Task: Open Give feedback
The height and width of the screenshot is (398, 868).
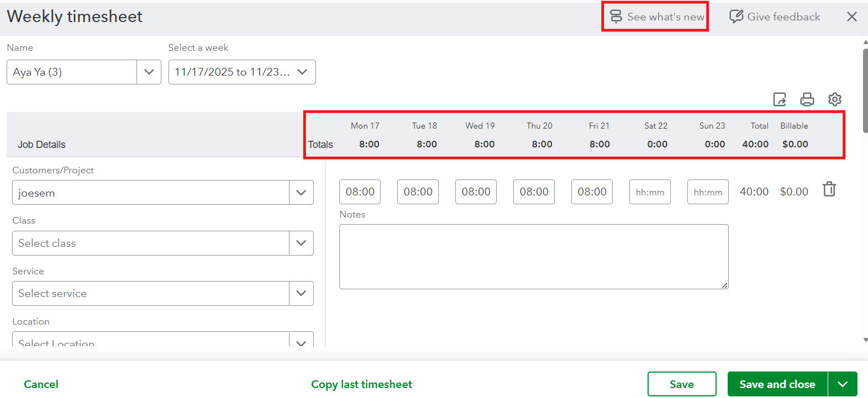Action: (775, 17)
